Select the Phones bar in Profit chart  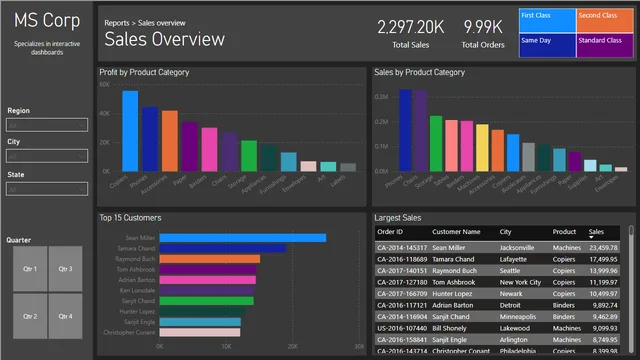(150, 139)
